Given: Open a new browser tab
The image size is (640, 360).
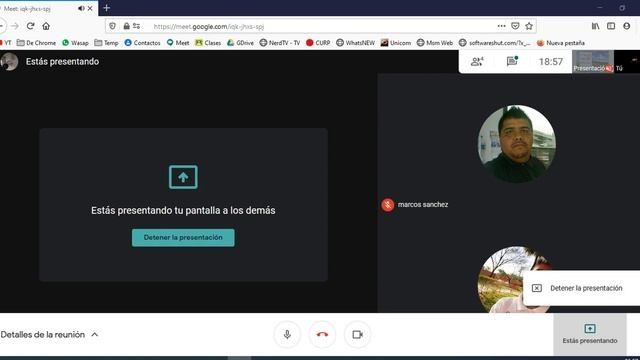Looking at the screenshot, I should [x=107, y=8].
